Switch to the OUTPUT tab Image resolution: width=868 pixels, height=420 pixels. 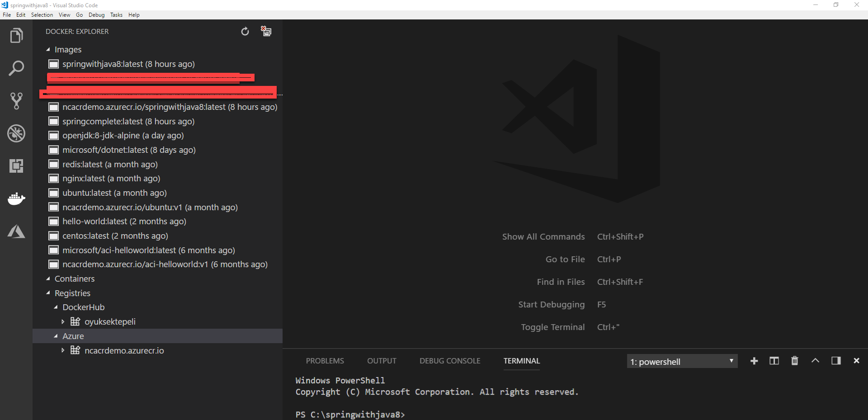[x=382, y=361]
